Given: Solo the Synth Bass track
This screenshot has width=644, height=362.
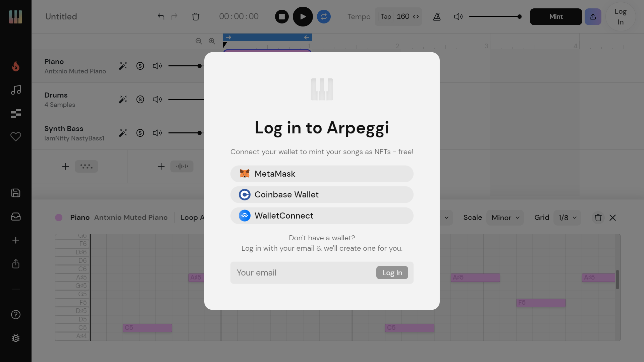Looking at the screenshot, I should (140, 133).
